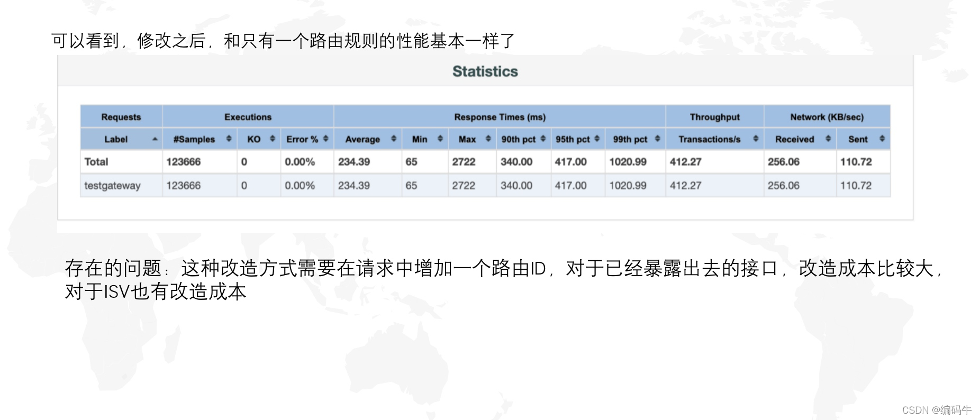
Task: Click sort icon beside Sent header
Action: tap(882, 139)
